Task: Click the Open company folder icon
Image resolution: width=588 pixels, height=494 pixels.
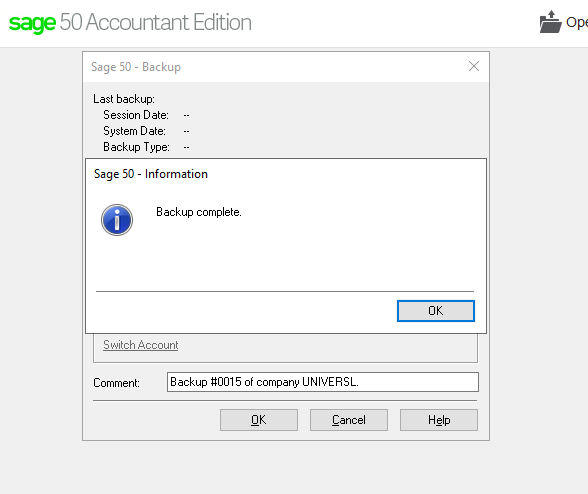Action: point(550,22)
